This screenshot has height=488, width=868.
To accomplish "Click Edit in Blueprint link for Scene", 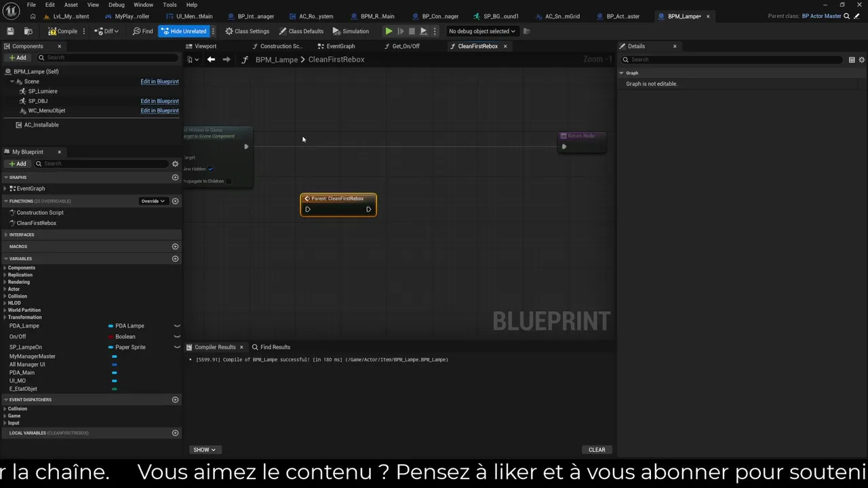I will point(159,81).
